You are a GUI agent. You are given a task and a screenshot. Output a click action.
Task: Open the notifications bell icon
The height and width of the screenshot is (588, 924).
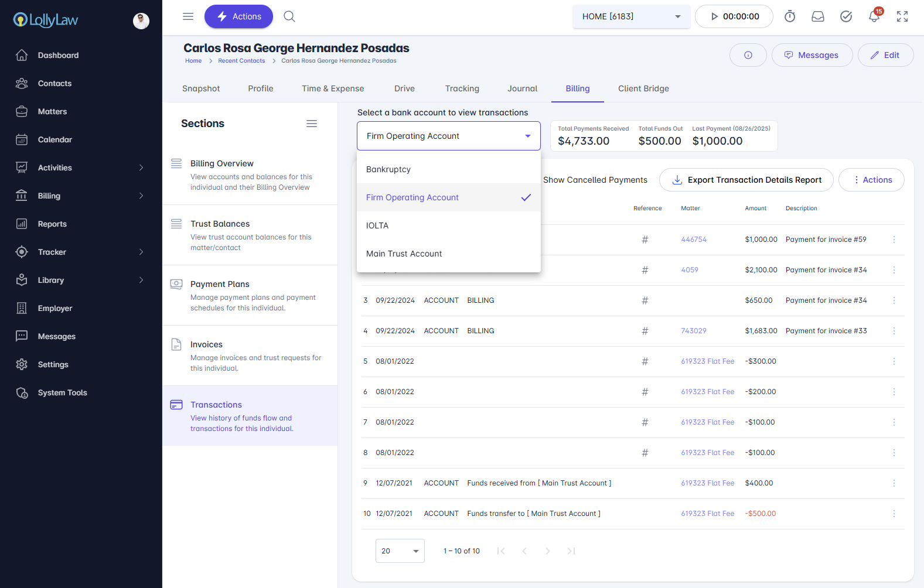pos(874,16)
